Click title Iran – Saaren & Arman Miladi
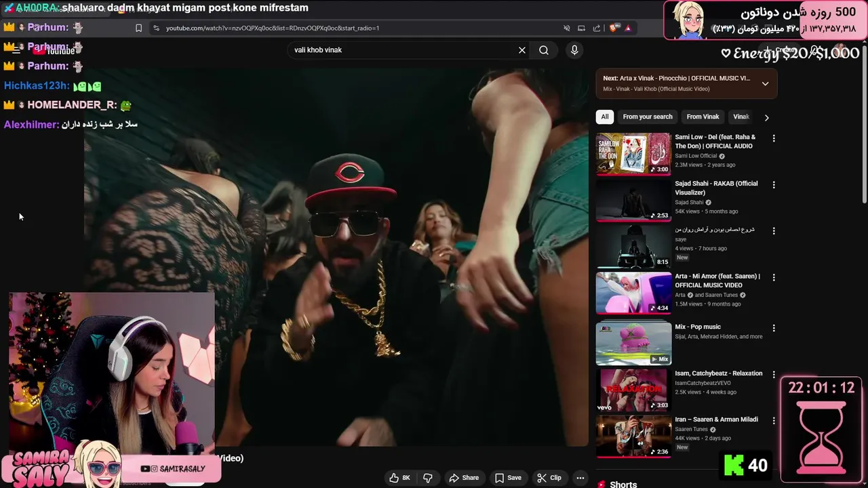 coord(716,420)
